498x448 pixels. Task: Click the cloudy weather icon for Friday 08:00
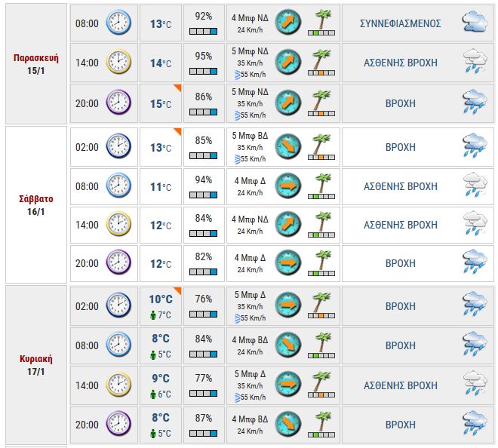475,22
